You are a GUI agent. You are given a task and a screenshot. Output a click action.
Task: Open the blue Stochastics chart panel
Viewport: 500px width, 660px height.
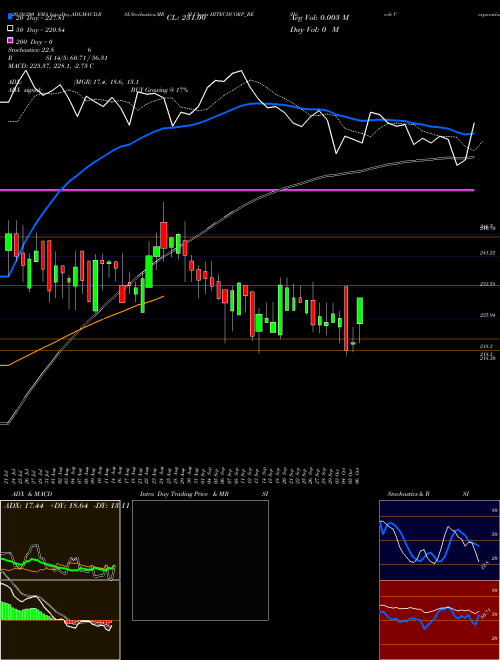[439, 540]
